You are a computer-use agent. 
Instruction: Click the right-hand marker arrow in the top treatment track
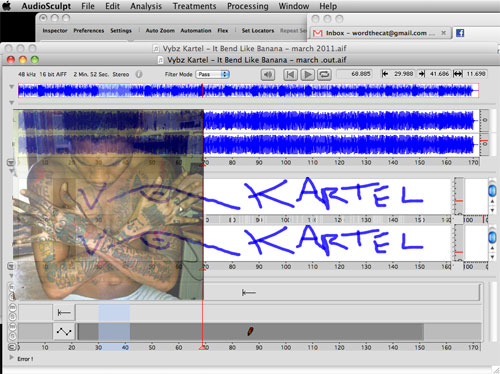pyautogui.click(x=249, y=293)
